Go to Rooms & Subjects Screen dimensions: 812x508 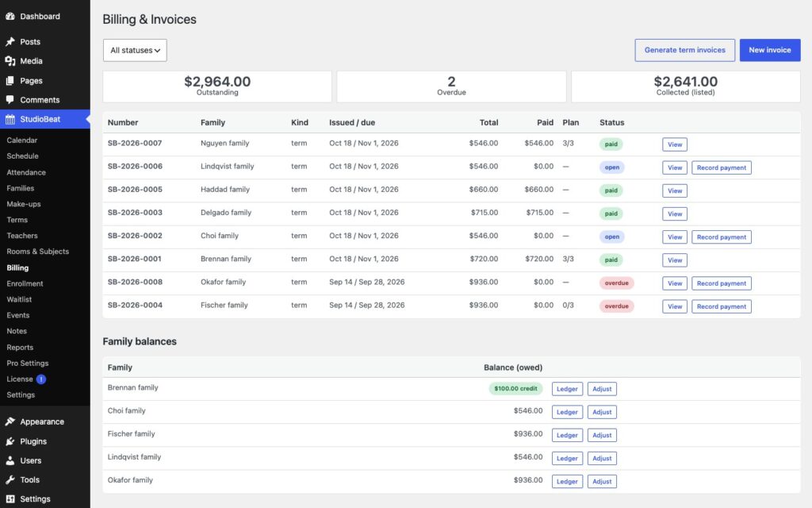tap(37, 252)
